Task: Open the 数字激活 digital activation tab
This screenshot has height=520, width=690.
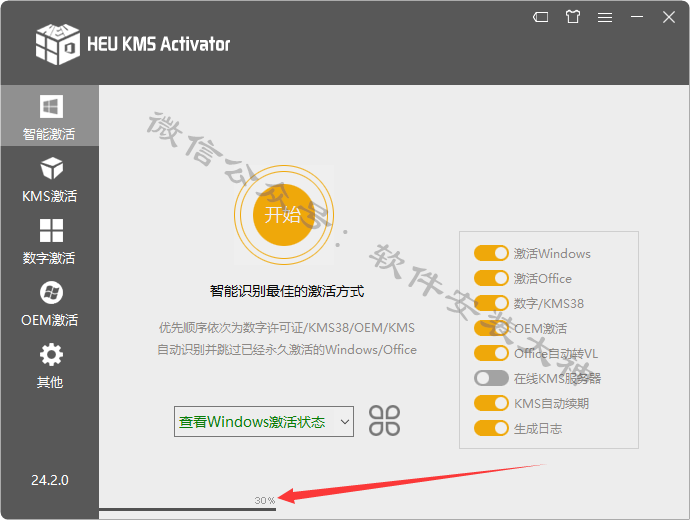Action: (x=50, y=241)
